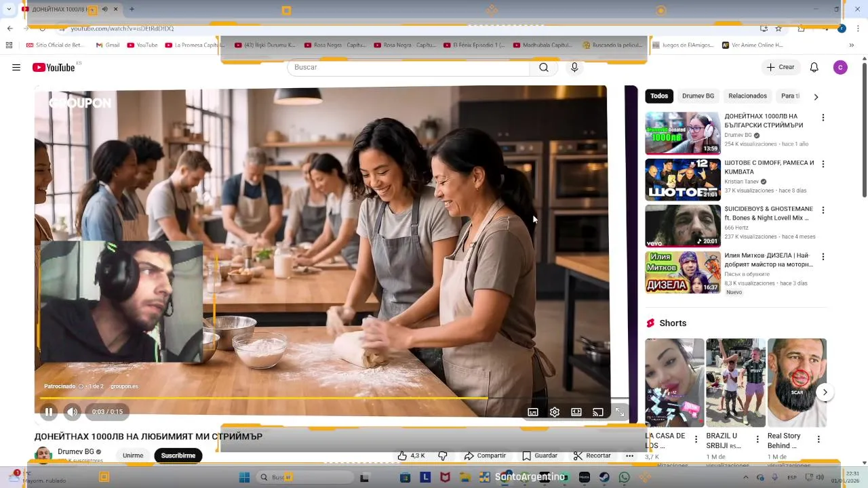Toggle theater mode on the player
This screenshot has height=488, width=868.
click(576, 412)
